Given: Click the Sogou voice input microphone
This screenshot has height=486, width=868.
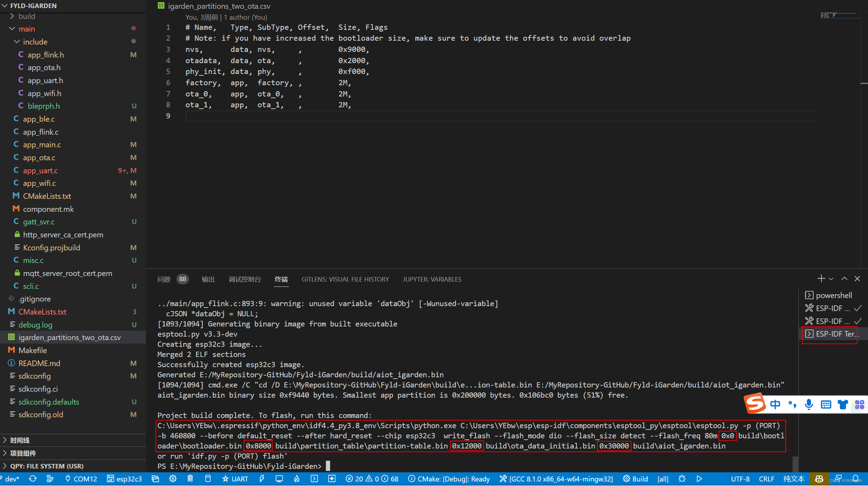Looking at the screenshot, I should 809,404.
